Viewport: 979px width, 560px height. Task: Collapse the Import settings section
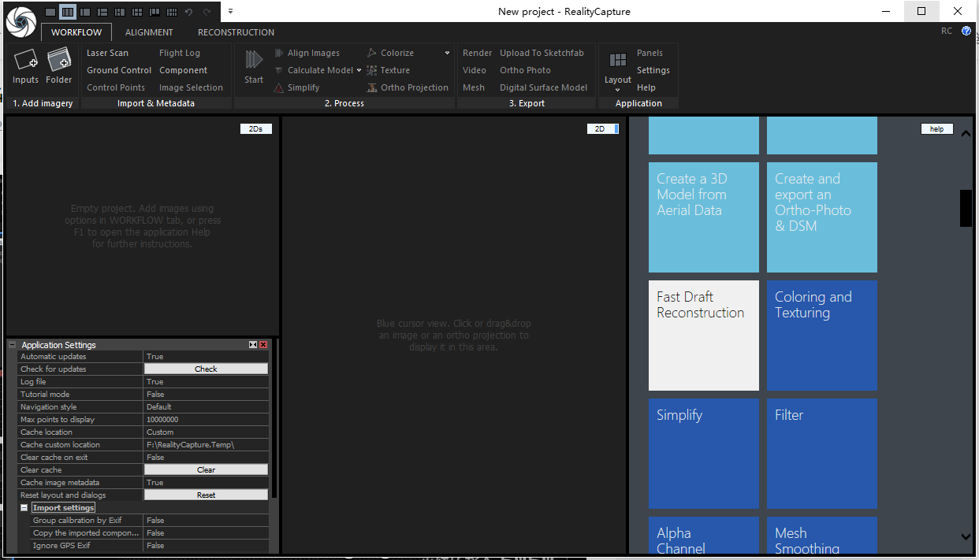[24, 508]
